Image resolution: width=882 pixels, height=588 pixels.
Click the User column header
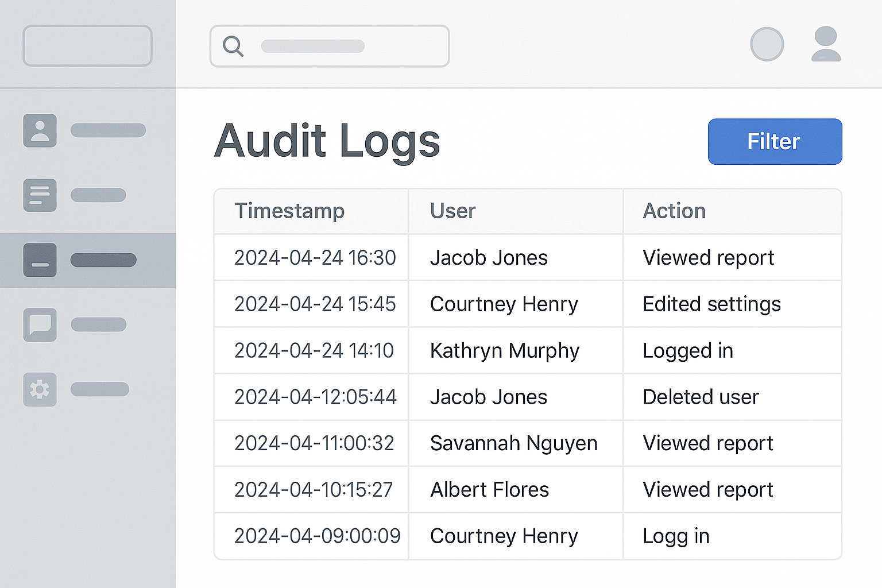click(x=452, y=211)
